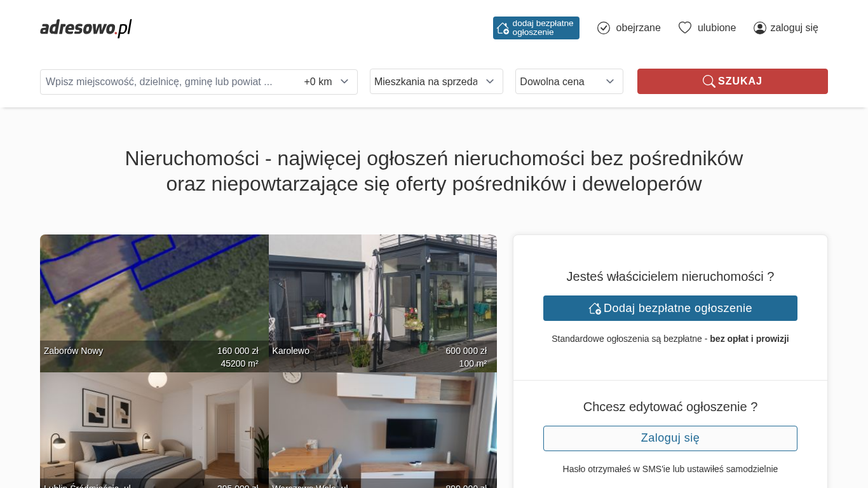
Task: Click the user avatar icon beside zaloguj się
Action: point(760,28)
